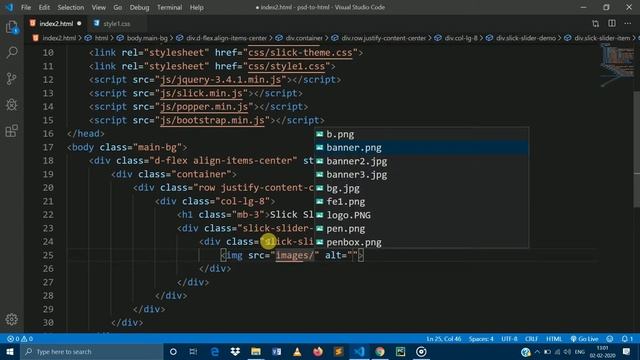
Task: Open Cortana circle in taskbar
Action: [173, 351]
